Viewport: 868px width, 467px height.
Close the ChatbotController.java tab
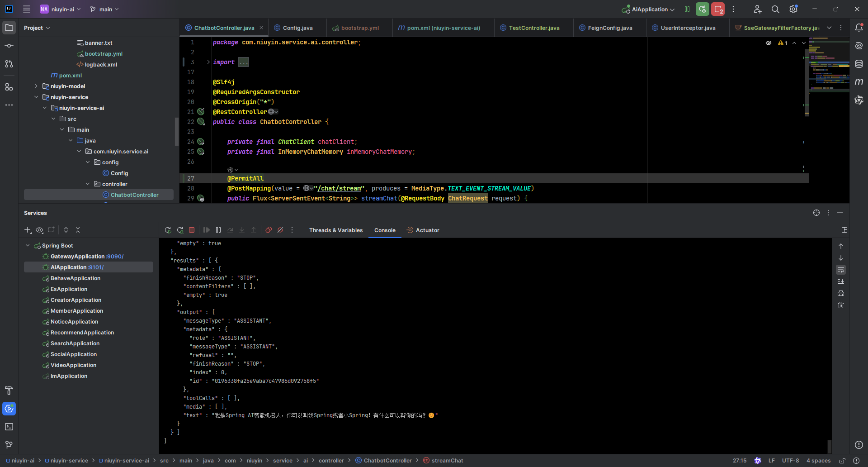pos(261,28)
